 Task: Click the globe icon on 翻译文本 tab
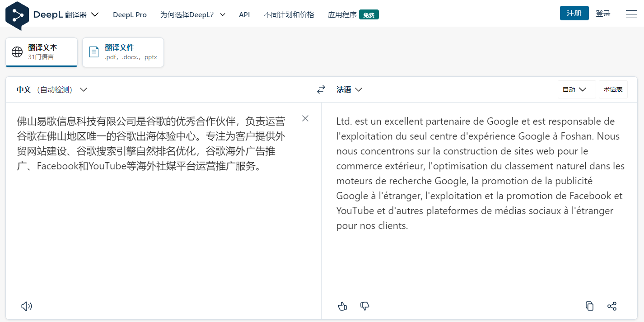click(x=17, y=52)
